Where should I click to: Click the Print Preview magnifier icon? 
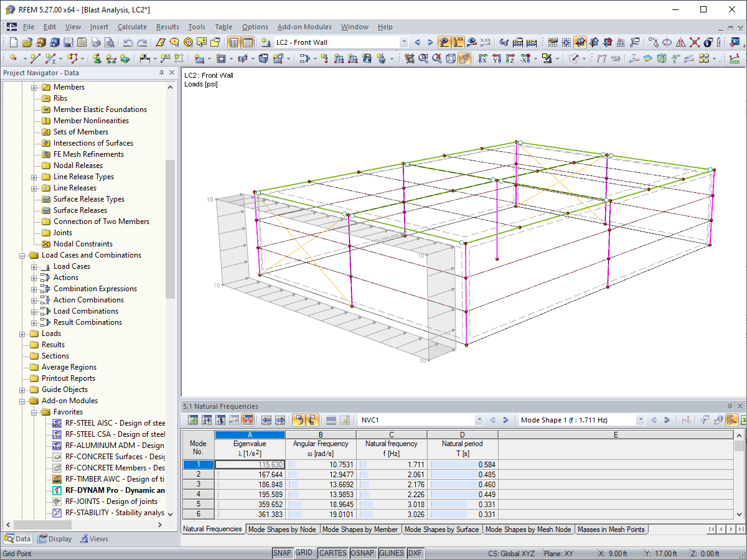[109, 42]
